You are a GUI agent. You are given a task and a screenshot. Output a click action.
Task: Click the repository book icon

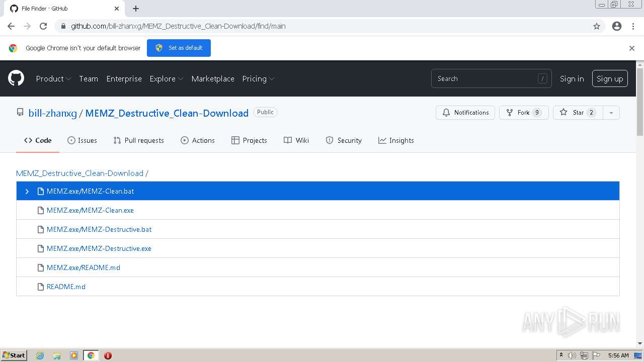tap(20, 113)
